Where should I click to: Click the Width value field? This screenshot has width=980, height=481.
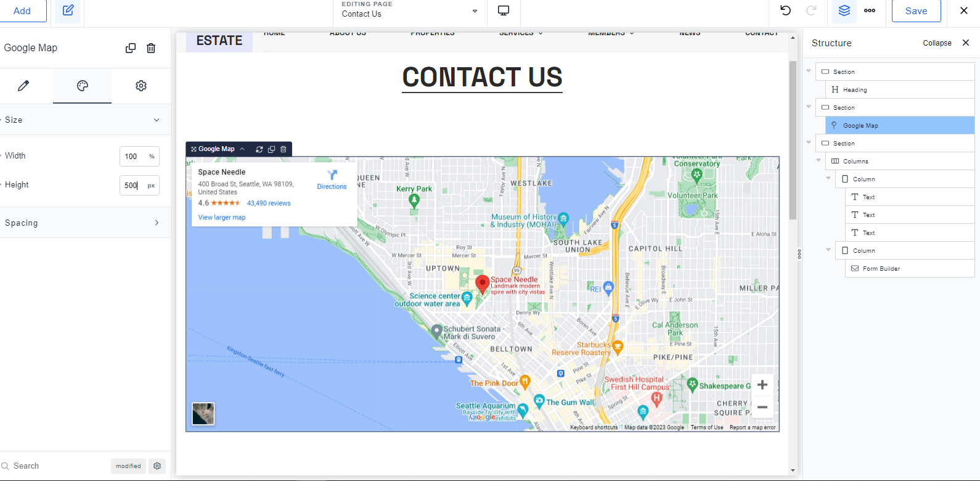pos(132,157)
